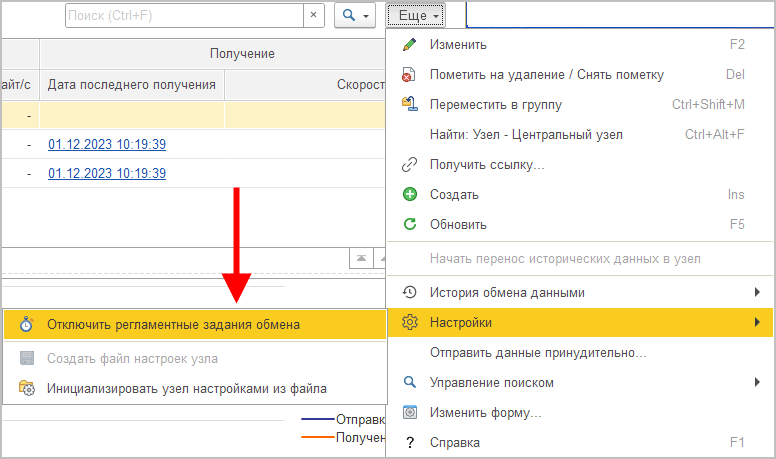Click the green plus Создать icon
The image size is (776, 459).
[x=409, y=195]
